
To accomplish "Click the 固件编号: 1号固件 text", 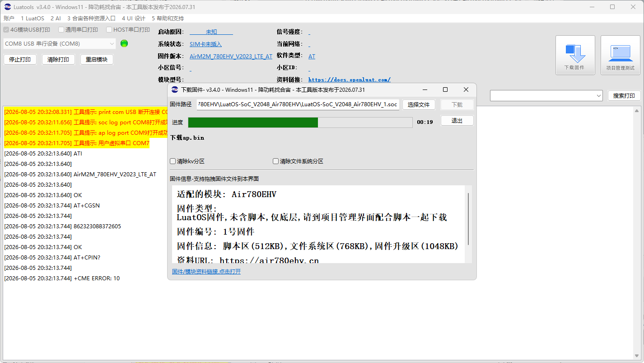I will (215, 232).
